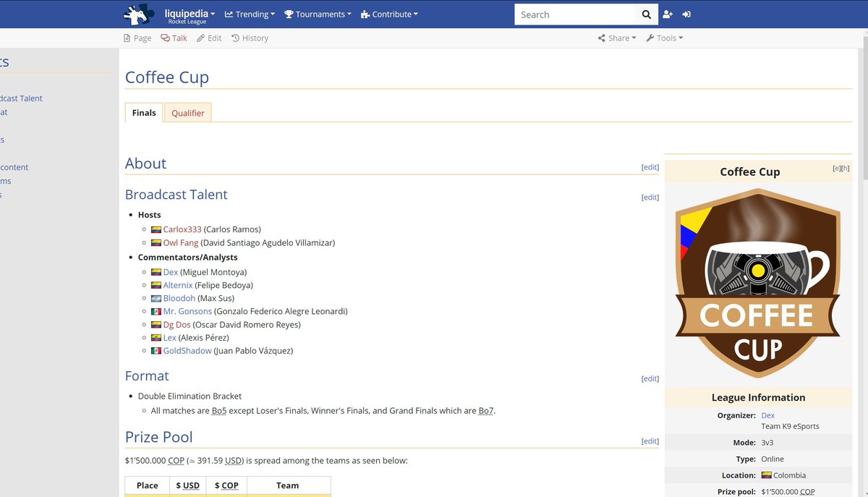
Task: Open Carlox333 player page
Action: pyautogui.click(x=182, y=229)
